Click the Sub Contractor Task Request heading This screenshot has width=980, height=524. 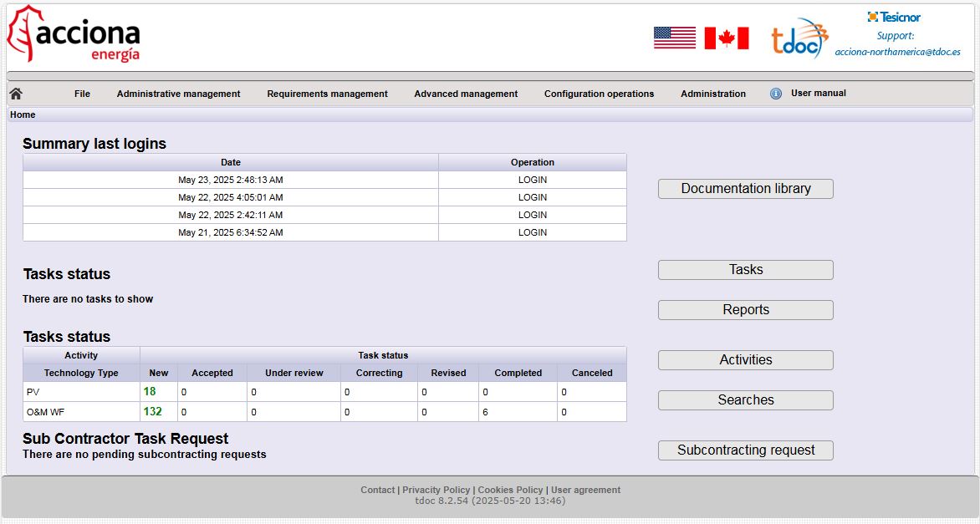125,439
